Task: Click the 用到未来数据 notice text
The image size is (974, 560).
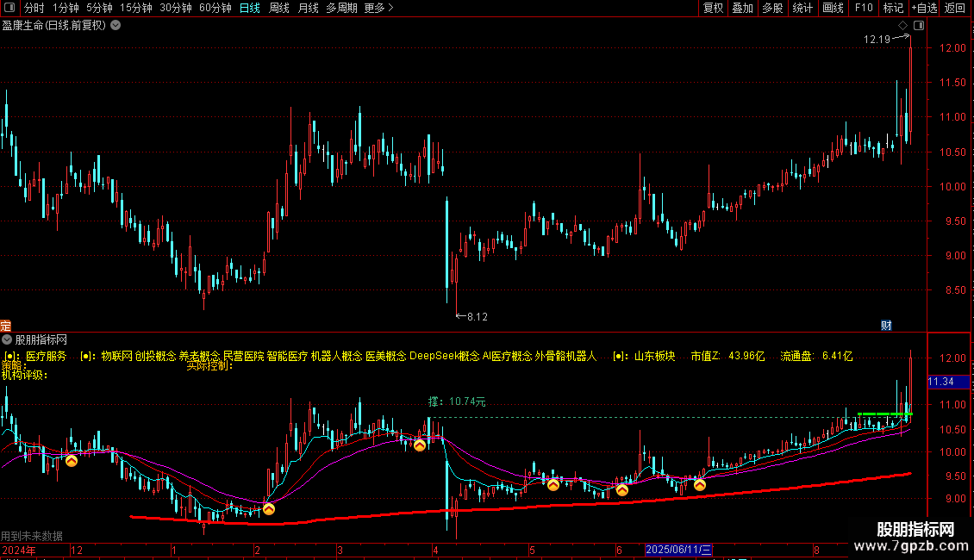Action: click(x=32, y=536)
